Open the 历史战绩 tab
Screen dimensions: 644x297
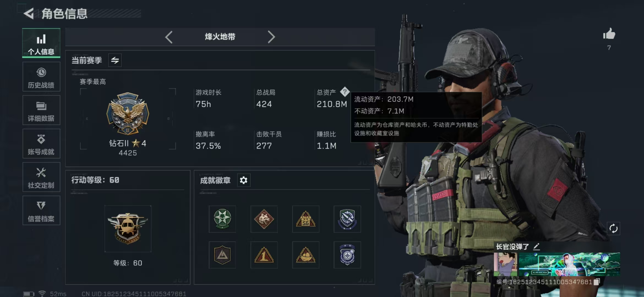[x=41, y=77]
